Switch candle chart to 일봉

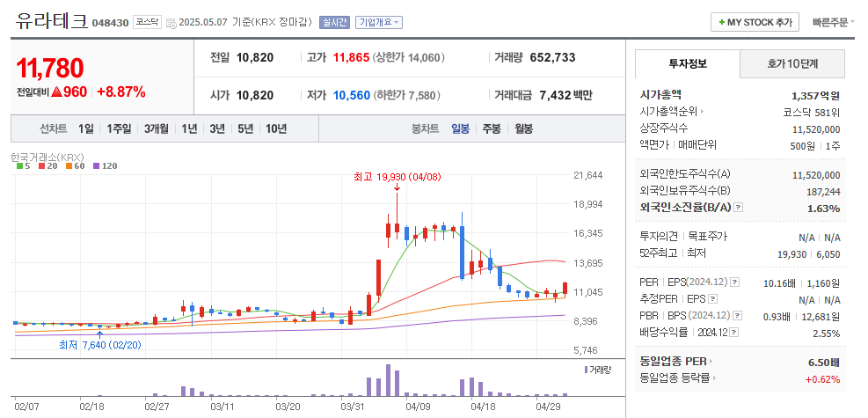point(461,128)
